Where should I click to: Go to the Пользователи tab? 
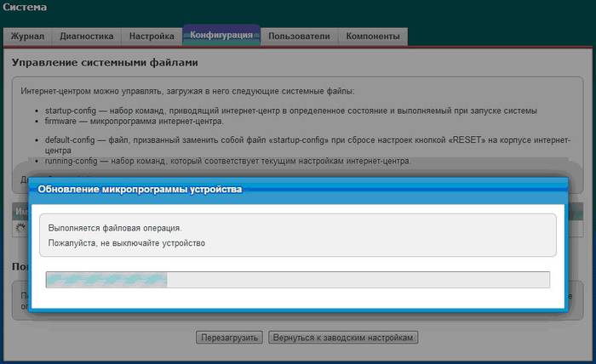click(x=299, y=37)
